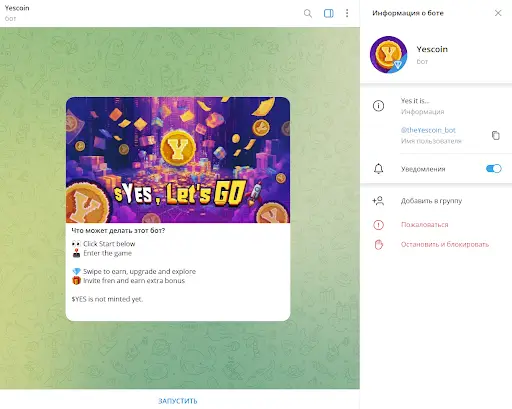
Task: Click the Информация о боте panel title
Action: click(x=408, y=13)
